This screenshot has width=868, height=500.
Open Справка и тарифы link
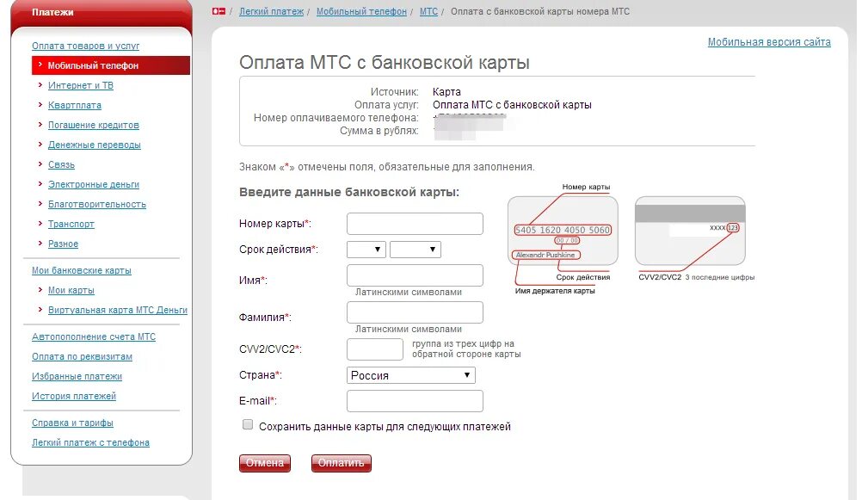[x=72, y=423]
